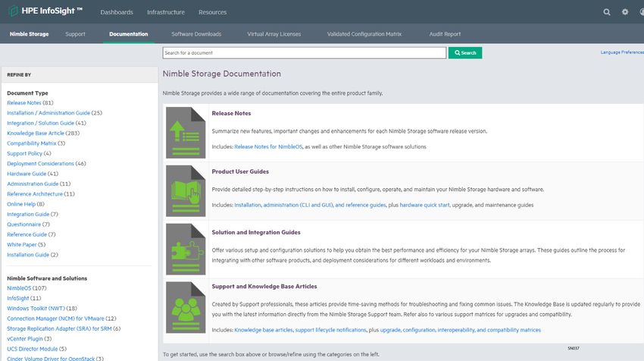Go to Software Downloads tab
This screenshot has height=361, width=644.
[x=196, y=34]
